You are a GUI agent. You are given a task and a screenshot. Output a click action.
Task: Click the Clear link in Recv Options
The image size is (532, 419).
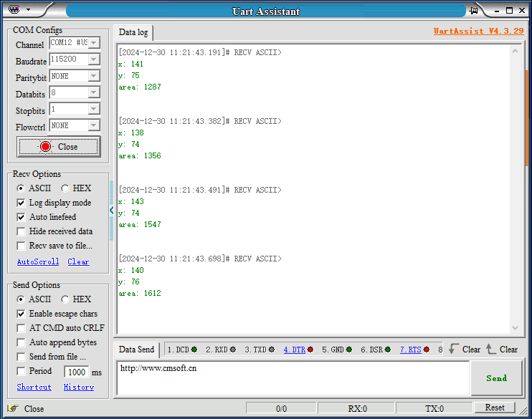(x=78, y=261)
